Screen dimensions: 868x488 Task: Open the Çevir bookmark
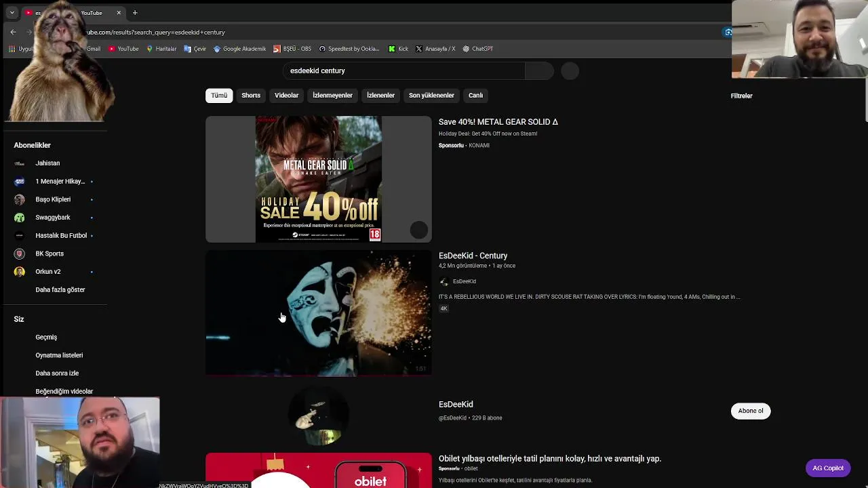coord(195,49)
